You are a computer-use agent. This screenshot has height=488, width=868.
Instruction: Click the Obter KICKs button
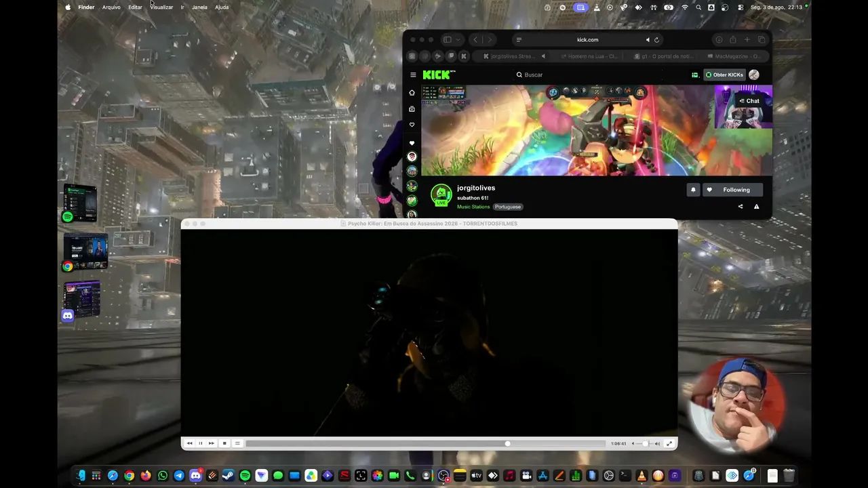pyautogui.click(x=724, y=75)
